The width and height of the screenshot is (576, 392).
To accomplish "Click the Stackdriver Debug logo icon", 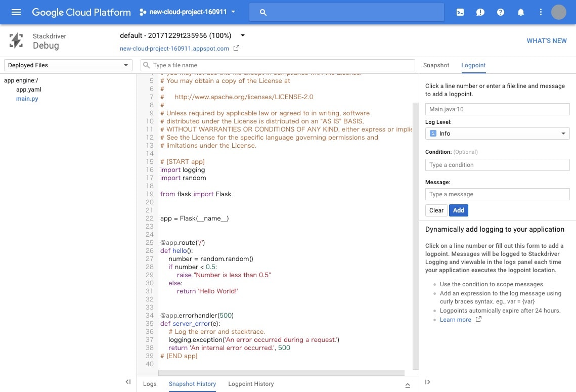I will coord(16,40).
